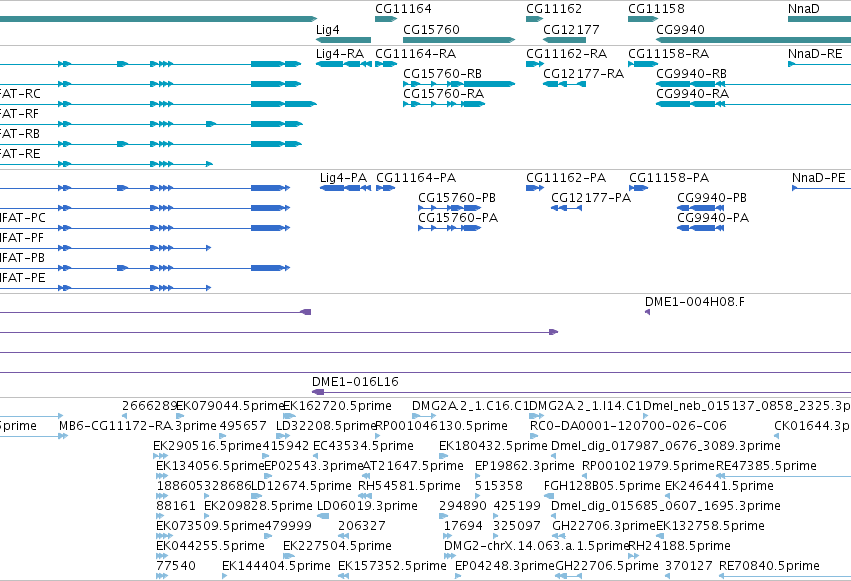Click the MB6-CG11172-RA.3prime EST label
This screenshot has height=581, width=851.
tap(138, 426)
